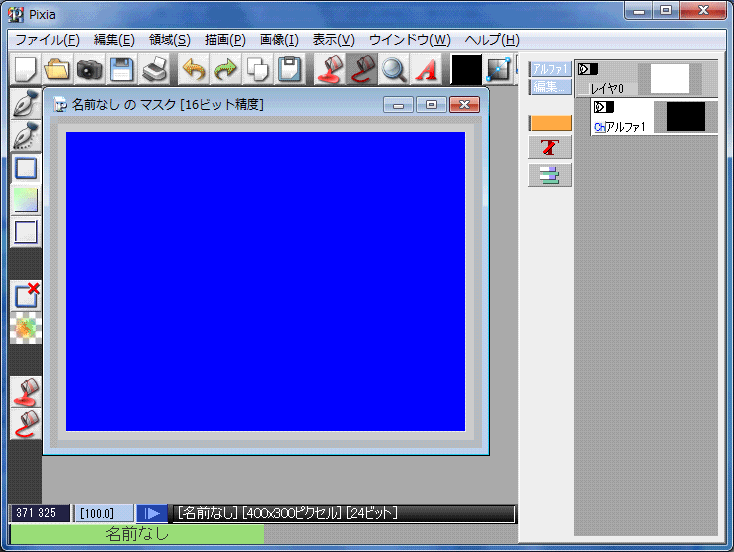
Task: Activate the magnifier zoom tool
Action: tap(394, 69)
